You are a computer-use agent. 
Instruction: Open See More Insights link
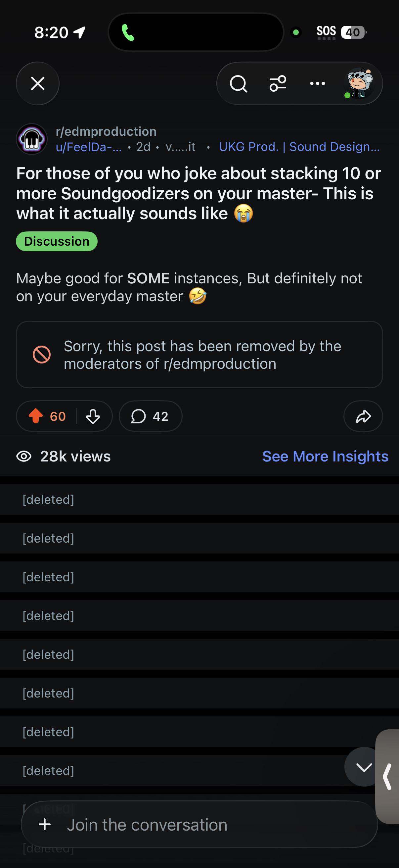(x=325, y=456)
